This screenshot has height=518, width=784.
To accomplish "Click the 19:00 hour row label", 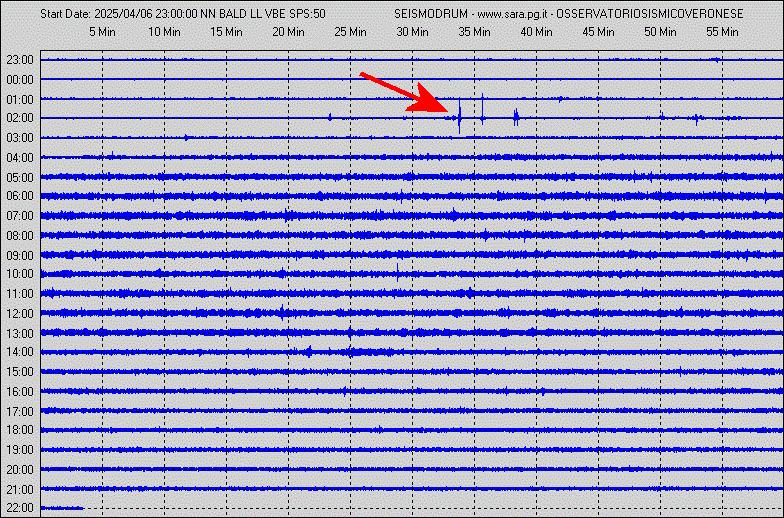I will 20,450.
